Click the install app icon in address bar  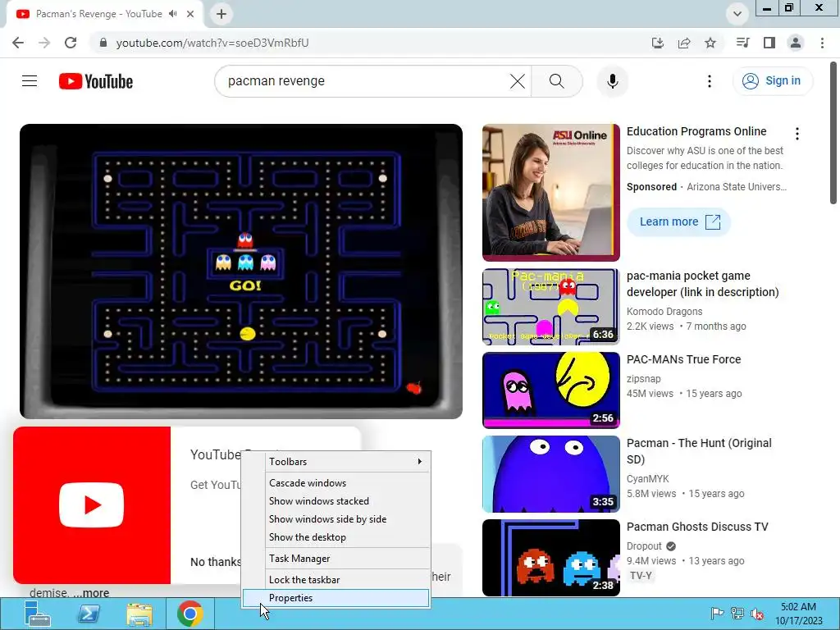click(x=657, y=43)
